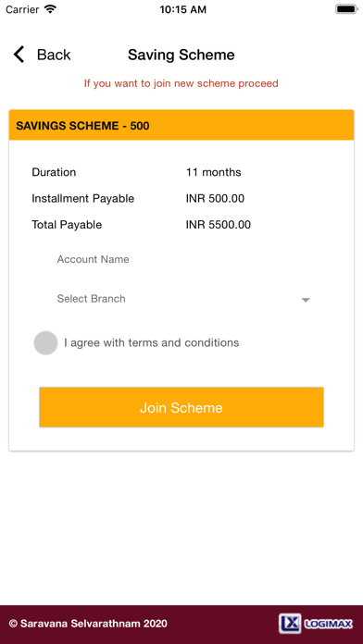Select the Savings Scheme - 500 header bar
Screen dimensions: 363x644
coord(181,125)
